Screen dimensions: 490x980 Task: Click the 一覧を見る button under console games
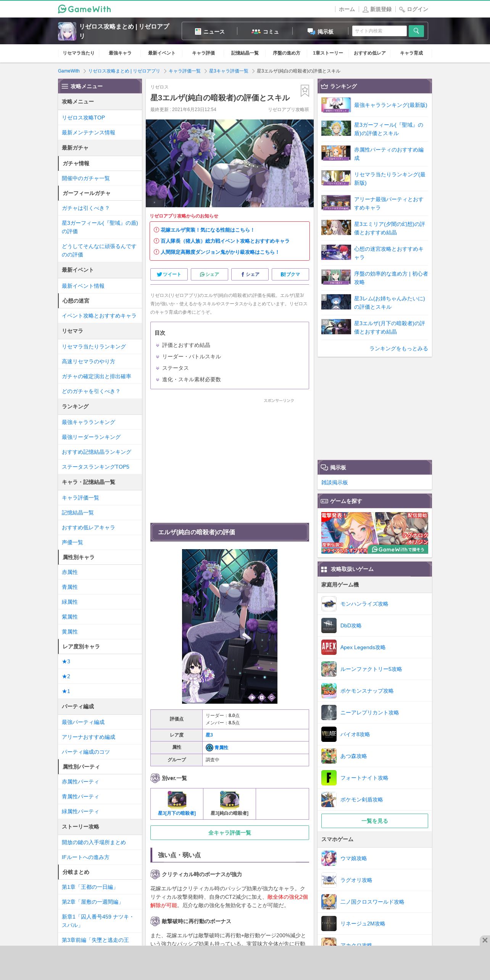(x=375, y=821)
